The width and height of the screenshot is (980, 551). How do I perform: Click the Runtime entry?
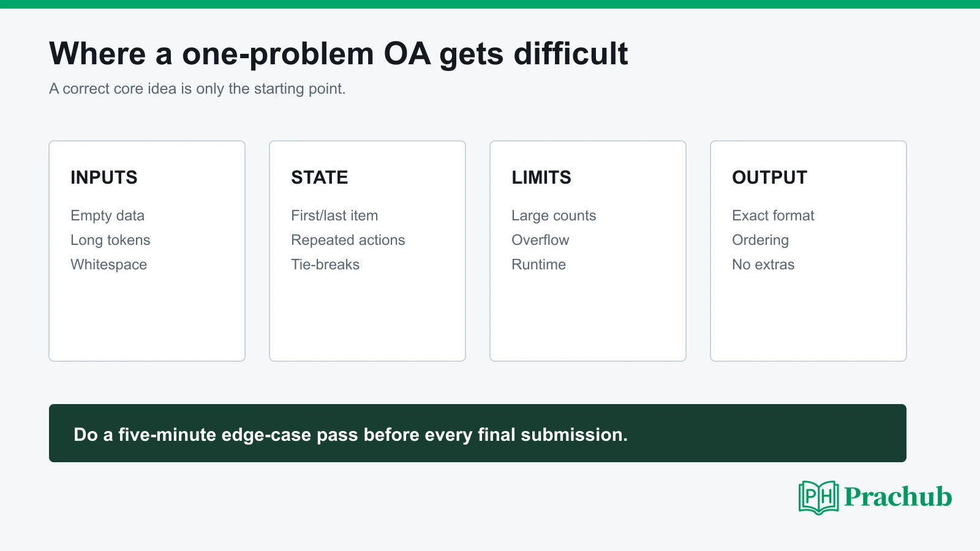coord(539,264)
